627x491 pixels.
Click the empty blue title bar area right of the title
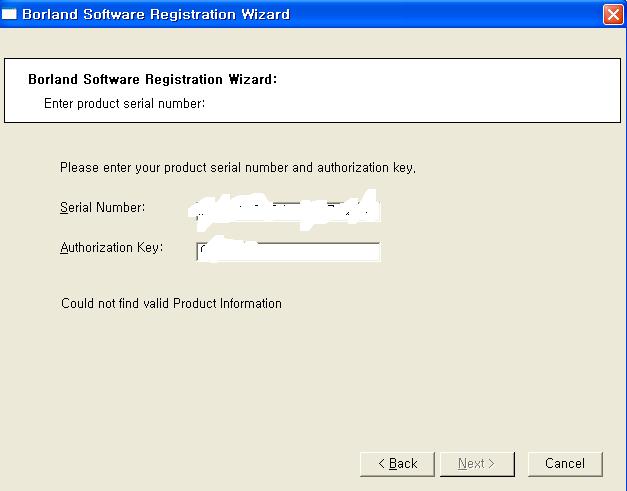coord(450,15)
